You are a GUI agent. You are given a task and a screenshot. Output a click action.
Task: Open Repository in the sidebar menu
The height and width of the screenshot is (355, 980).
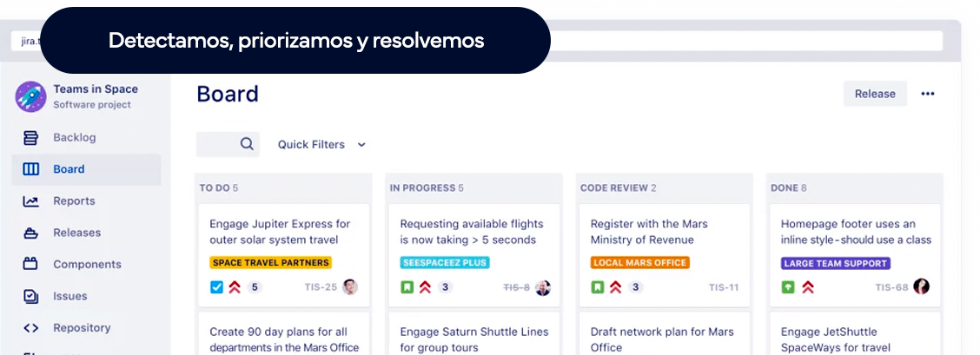[86, 327]
